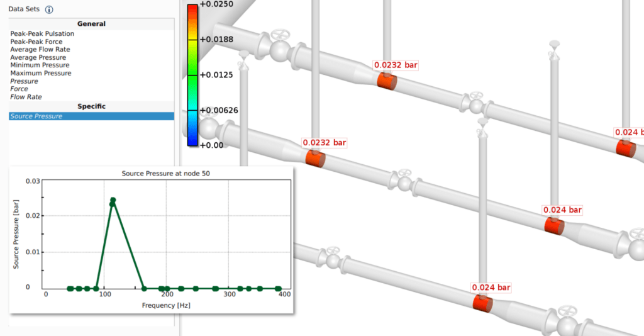Click the zero-value data point near 165 Hz
This screenshot has height=336, width=644.
coord(144,289)
